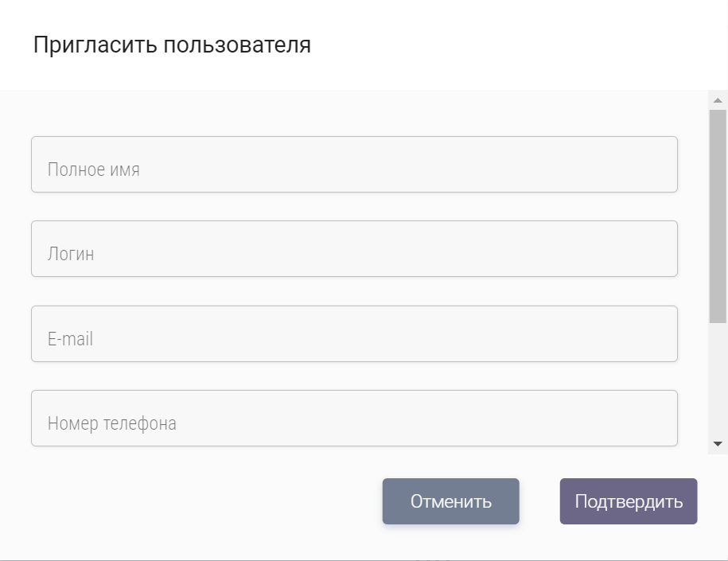
Task: Activate the Номер телефона field
Action: point(354,419)
